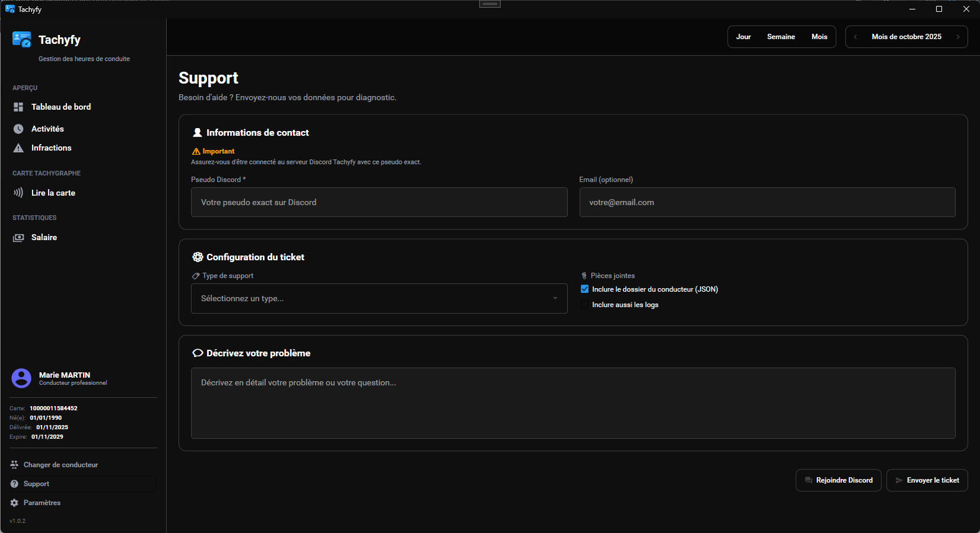This screenshot has width=980, height=533.
Task: Click the Délivrée date 01/11/2025
Action: [52, 427]
